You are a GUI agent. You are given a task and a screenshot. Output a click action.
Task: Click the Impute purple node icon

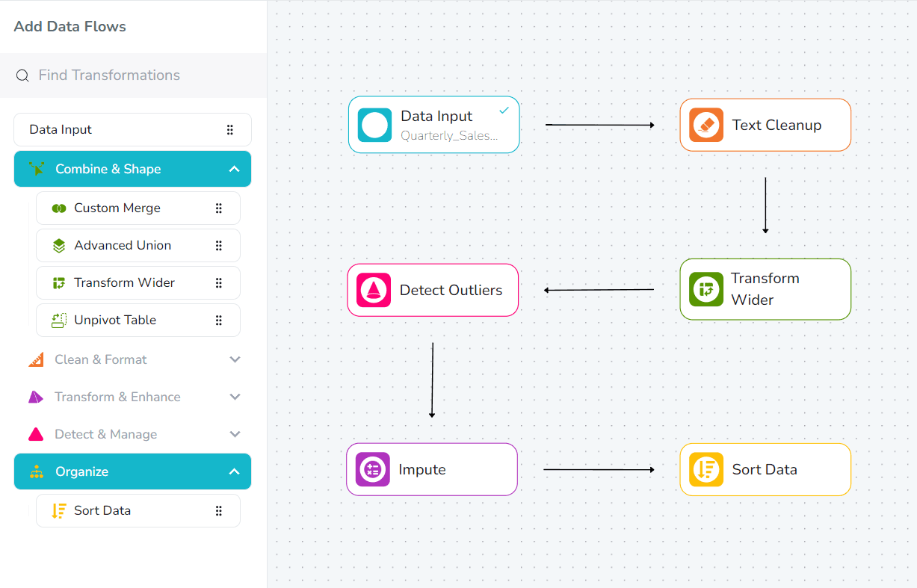[x=372, y=469]
